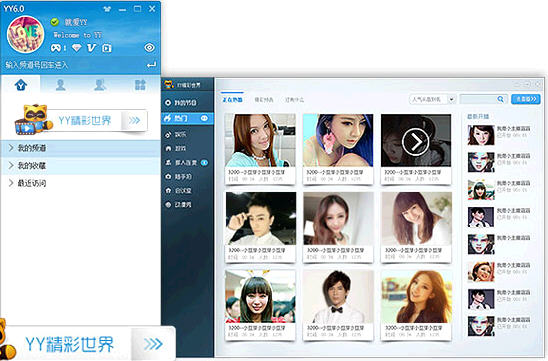Toggle the eye badge on the 热门 sidebar row
Image resolution: width=548 pixels, height=361 pixels.
pos(204,118)
